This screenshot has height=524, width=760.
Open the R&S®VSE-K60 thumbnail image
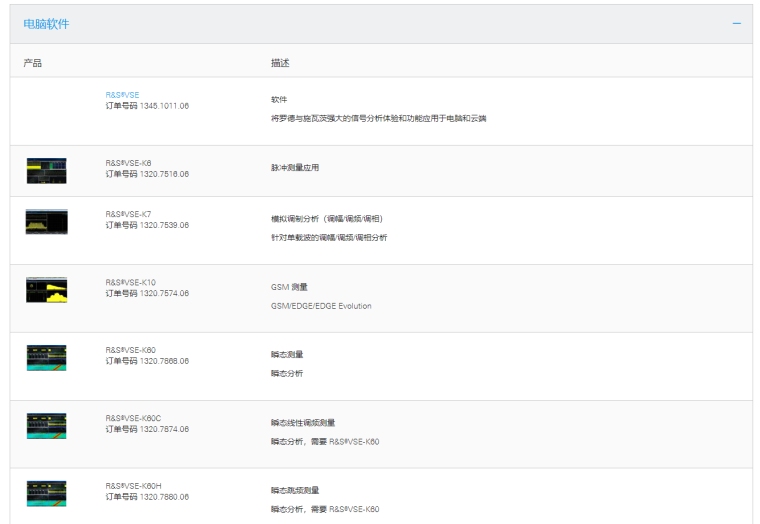(x=46, y=358)
